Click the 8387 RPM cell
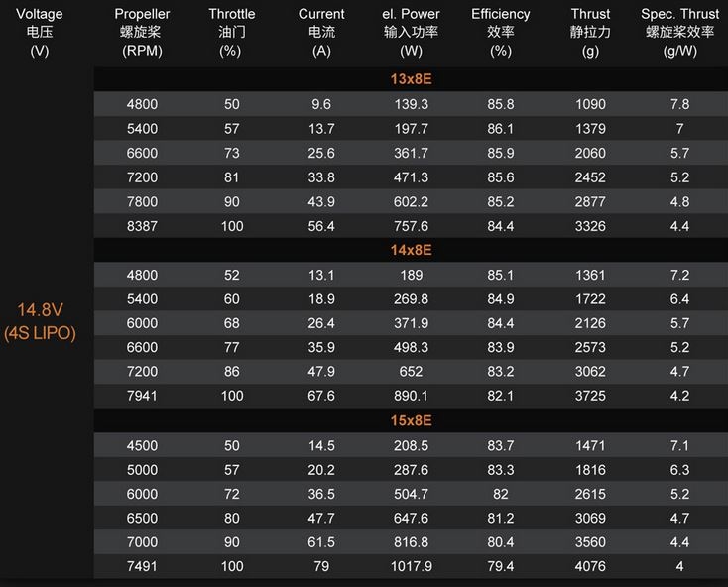Image resolution: width=728 pixels, height=587 pixels. click(x=142, y=226)
